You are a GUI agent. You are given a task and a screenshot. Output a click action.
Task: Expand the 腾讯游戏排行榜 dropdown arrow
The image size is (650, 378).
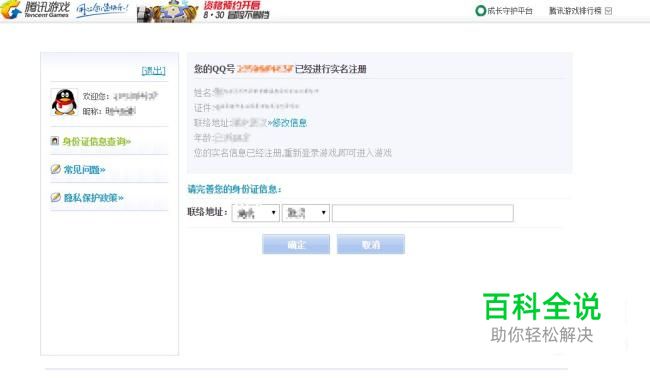coord(608,11)
